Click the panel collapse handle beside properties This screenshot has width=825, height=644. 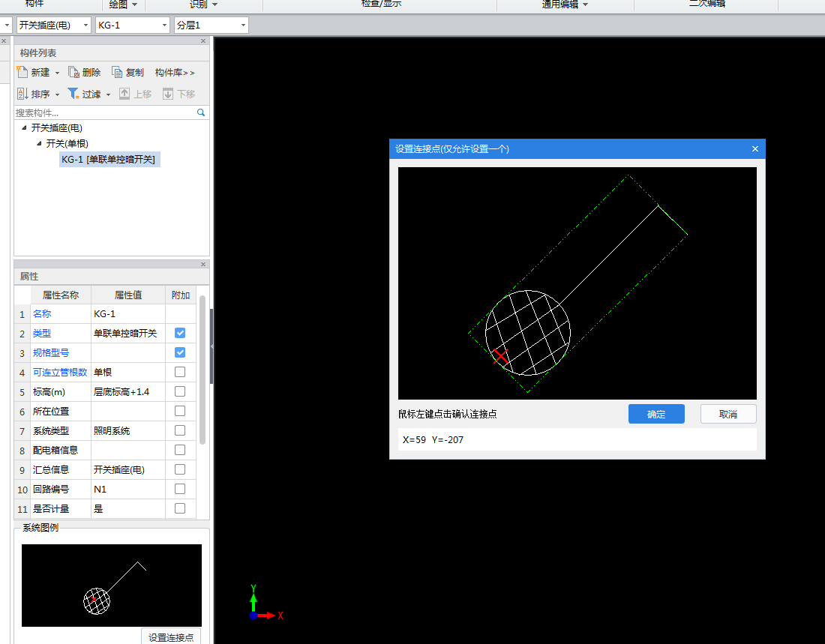click(211, 346)
